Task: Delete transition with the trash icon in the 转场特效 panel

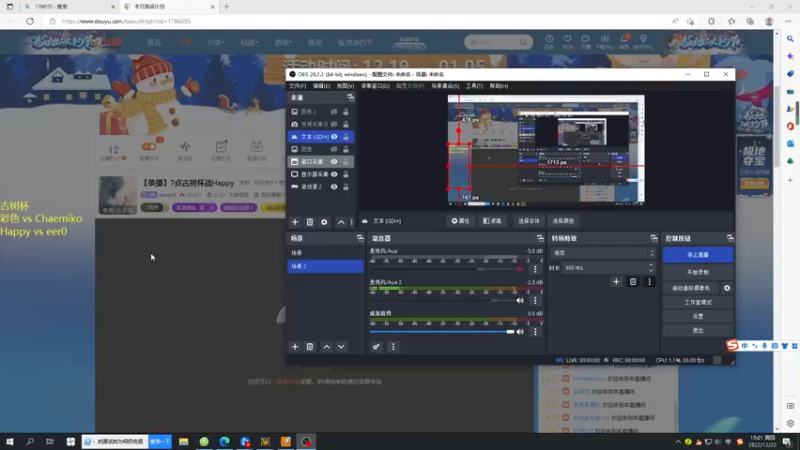Action: tap(633, 282)
